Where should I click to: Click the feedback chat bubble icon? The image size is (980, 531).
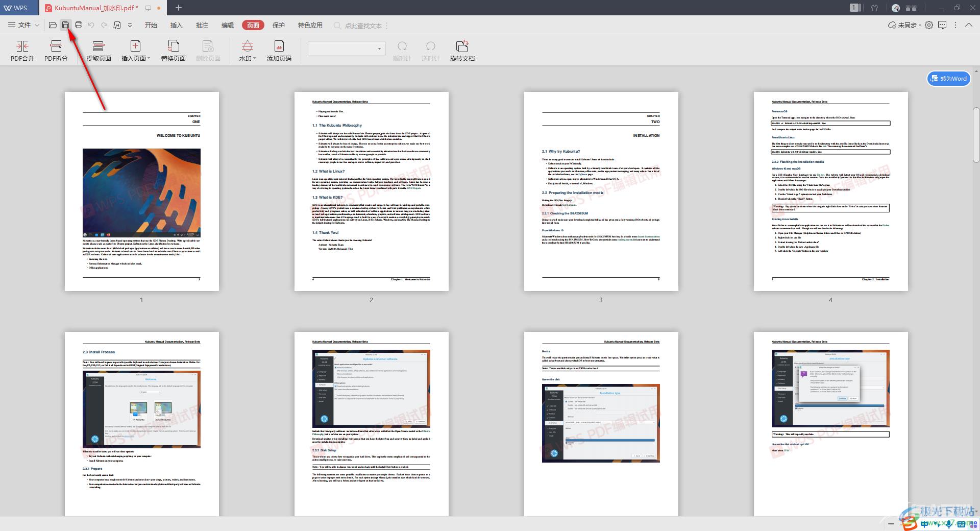942,25
